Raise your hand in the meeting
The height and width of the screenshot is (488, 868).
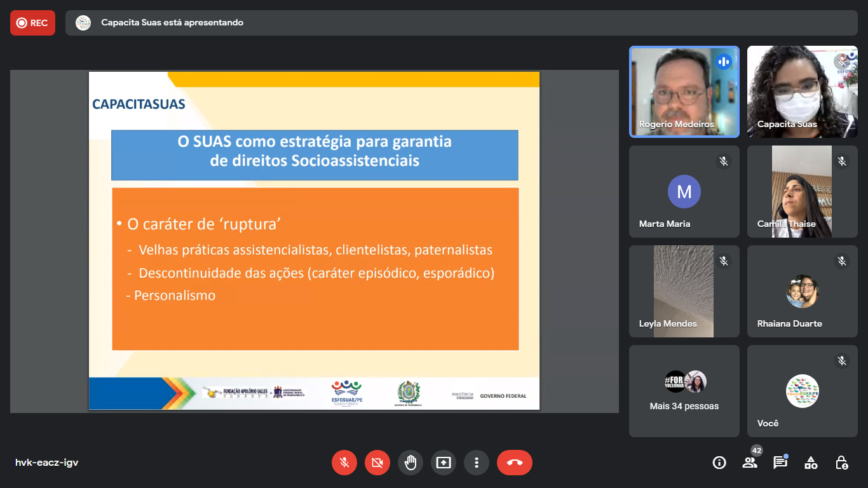pos(410,463)
